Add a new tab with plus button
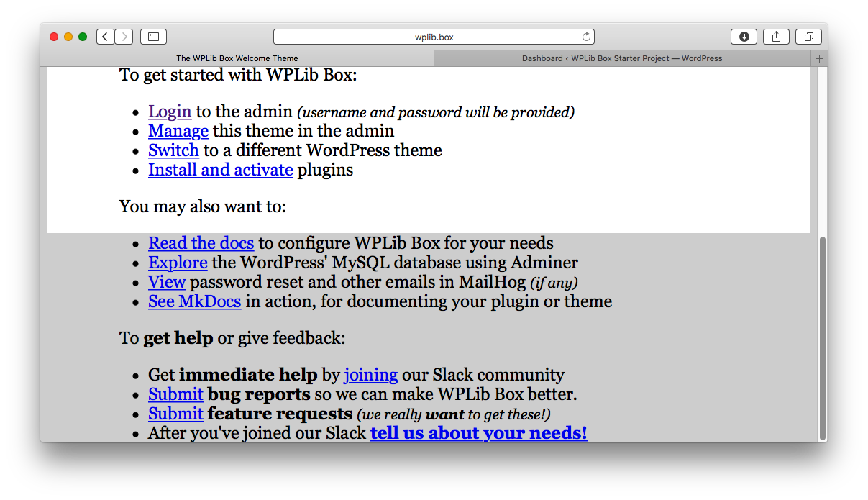 click(819, 58)
